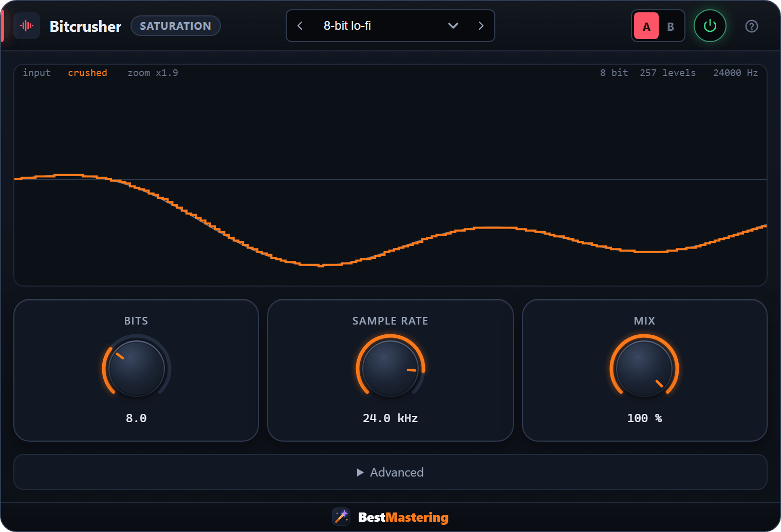Click the 8.0 bits value
This screenshot has height=532, width=781.
(x=136, y=418)
